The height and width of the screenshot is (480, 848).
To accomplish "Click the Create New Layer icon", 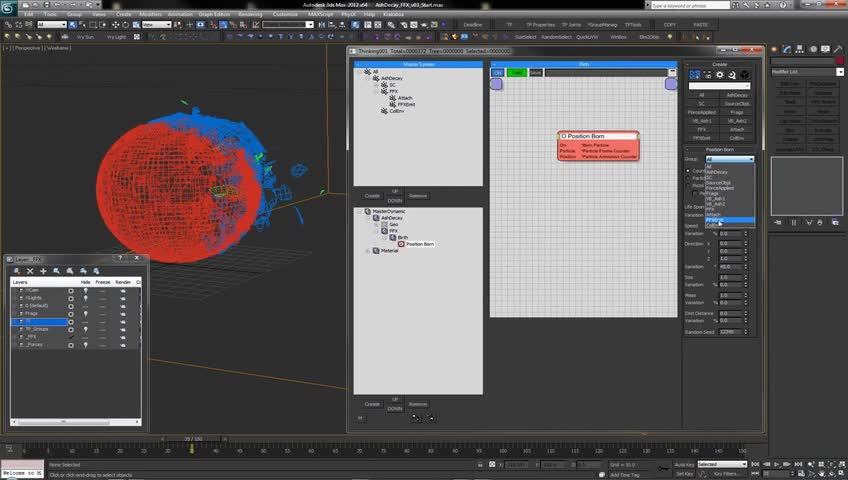I will tap(19, 271).
